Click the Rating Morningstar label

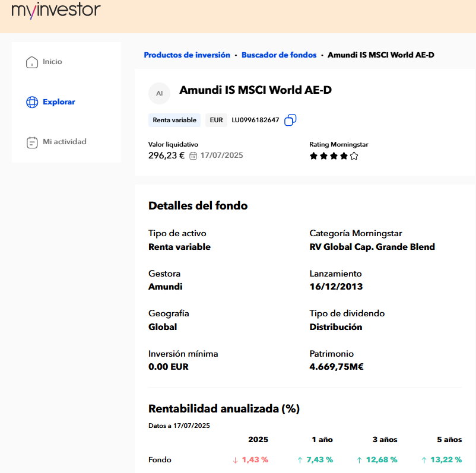pos(339,144)
